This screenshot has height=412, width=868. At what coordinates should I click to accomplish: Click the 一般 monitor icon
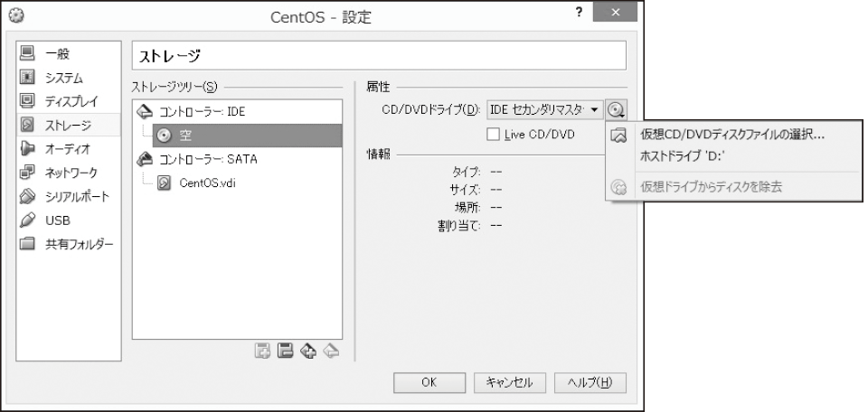coord(28,53)
